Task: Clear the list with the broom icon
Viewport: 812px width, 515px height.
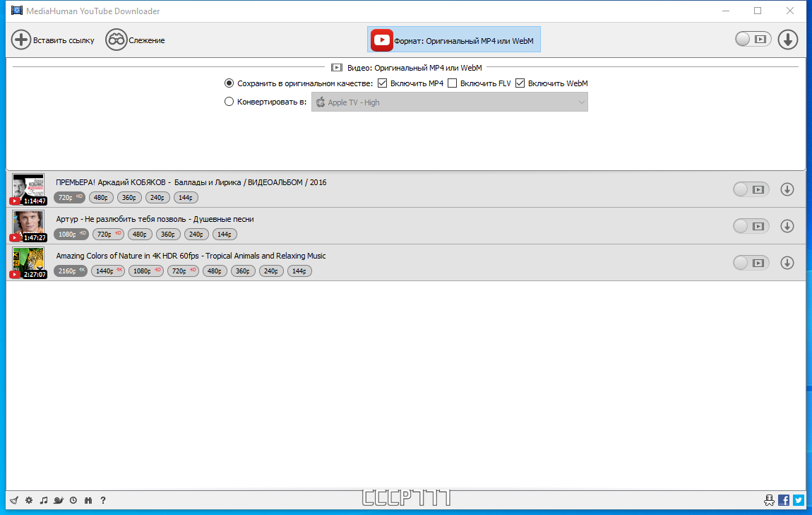Action: (x=14, y=500)
